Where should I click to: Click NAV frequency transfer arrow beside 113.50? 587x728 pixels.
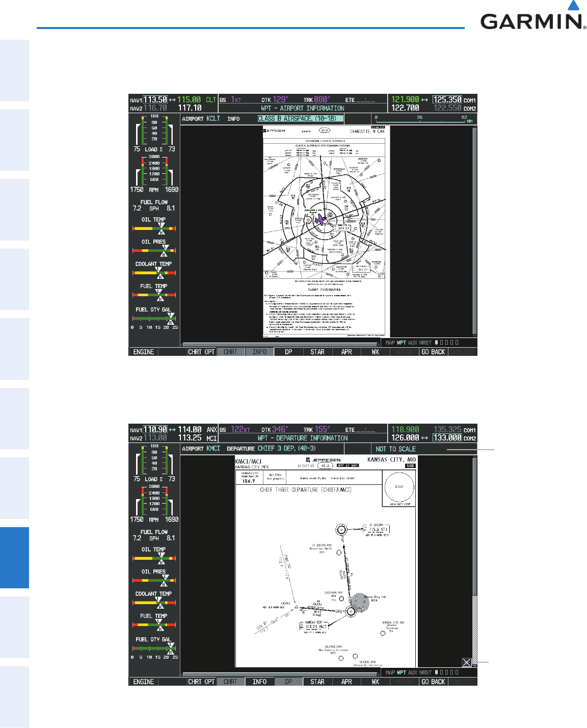pos(172,100)
